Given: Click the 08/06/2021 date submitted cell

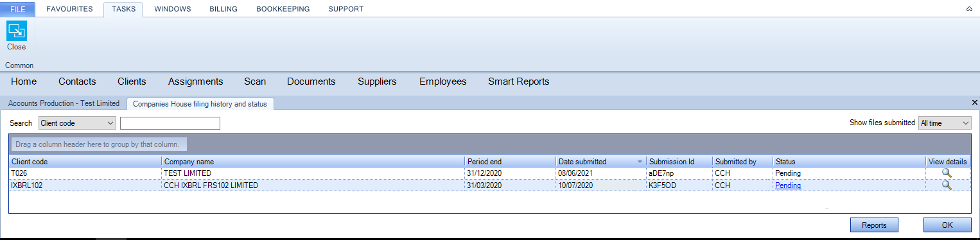Looking at the screenshot, I should coord(601,173).
